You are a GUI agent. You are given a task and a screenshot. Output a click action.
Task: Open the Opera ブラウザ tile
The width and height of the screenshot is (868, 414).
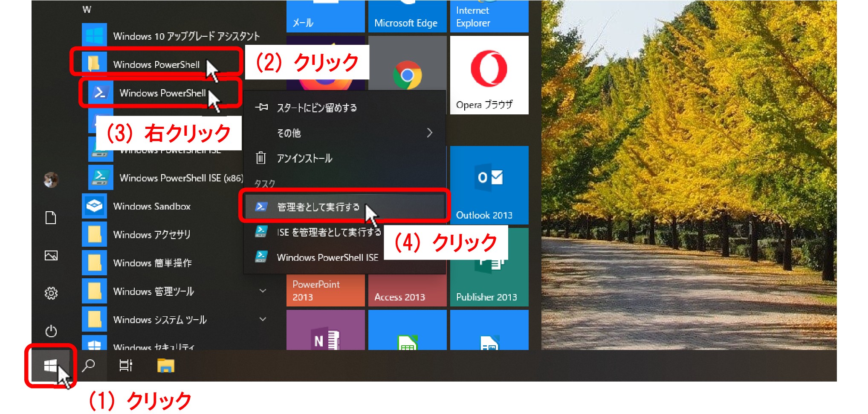[x=489, y=75]
